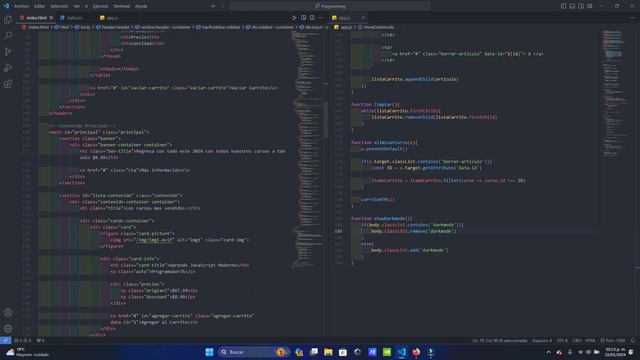Open the Editar menu
The image size is (640, 360).
(x=39, y=6)
